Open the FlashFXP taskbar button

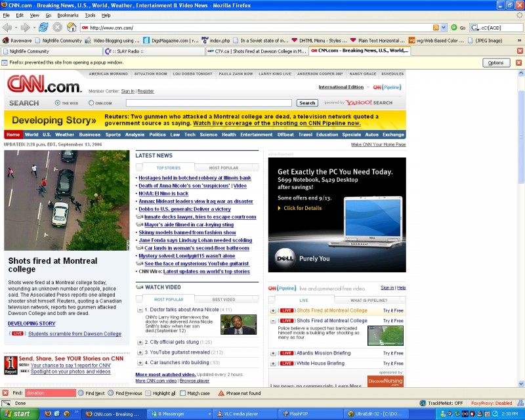tap(311, 414)
